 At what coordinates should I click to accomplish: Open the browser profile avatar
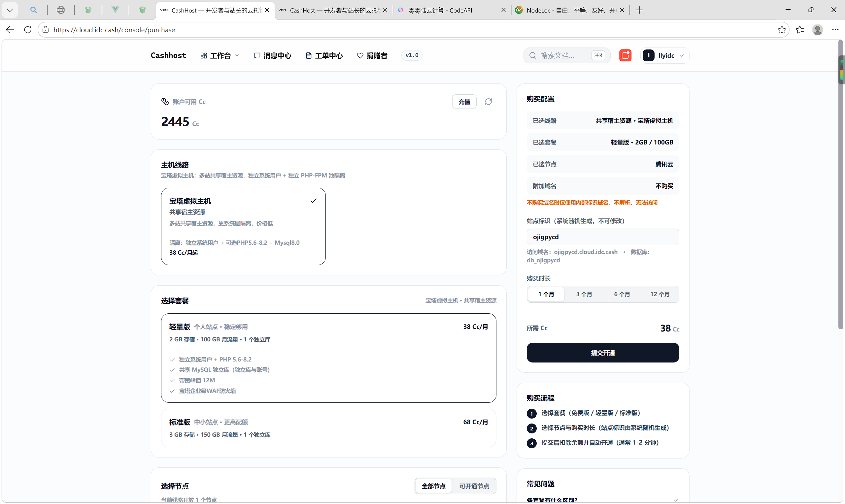[818, 30]
